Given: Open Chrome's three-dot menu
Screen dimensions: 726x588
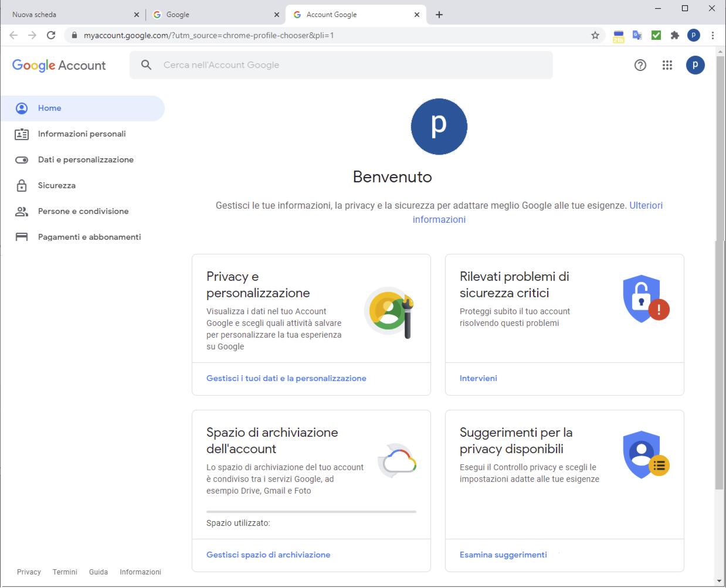Looking at the screenshot, I should pos(713,35).
